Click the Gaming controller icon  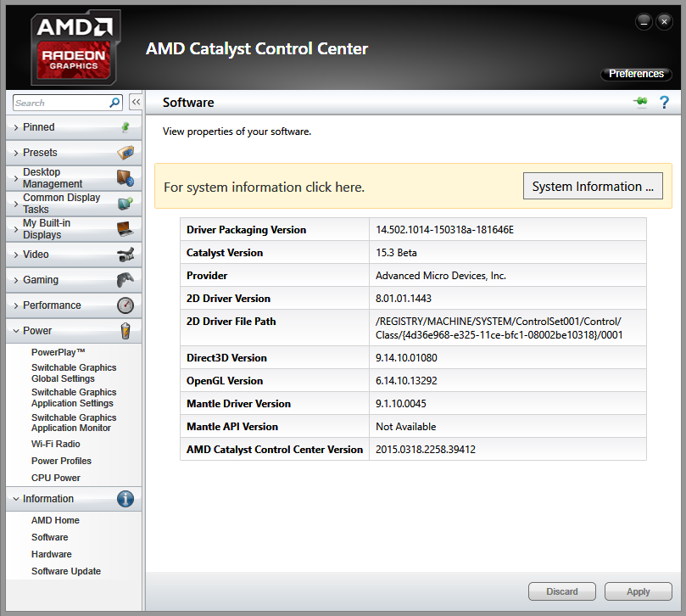coord(125,280)
